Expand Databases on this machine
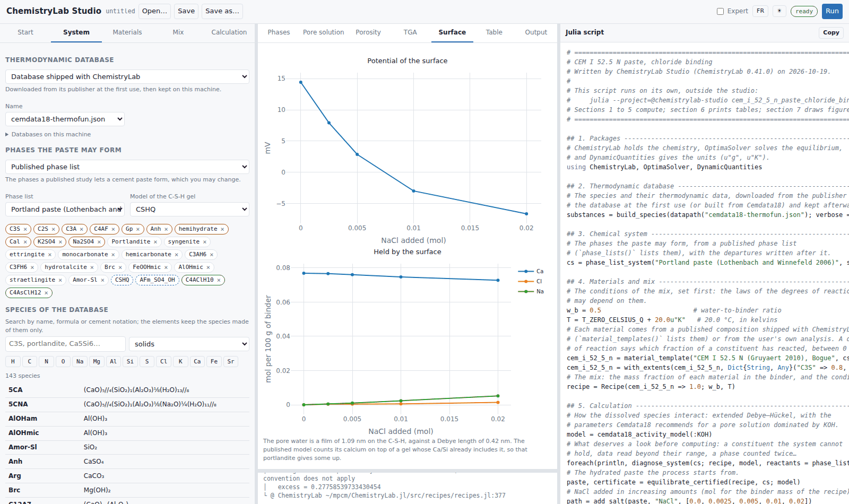 [48, 134]
